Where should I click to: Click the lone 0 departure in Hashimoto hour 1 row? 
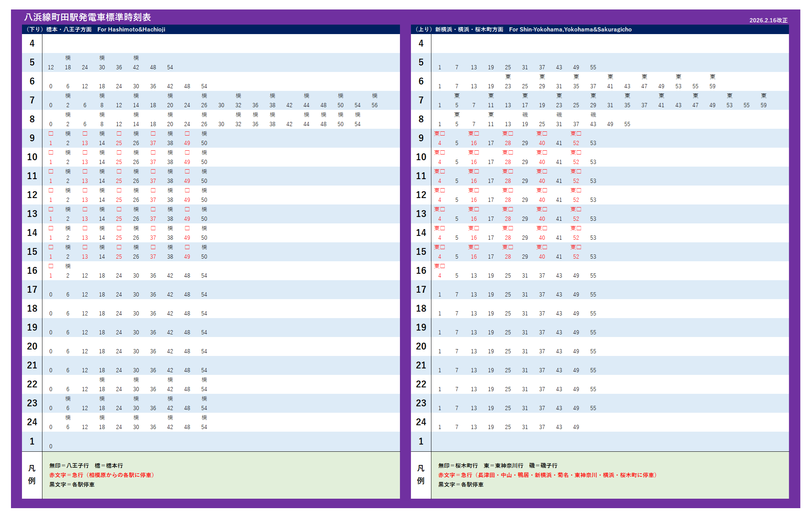(51, 446)
